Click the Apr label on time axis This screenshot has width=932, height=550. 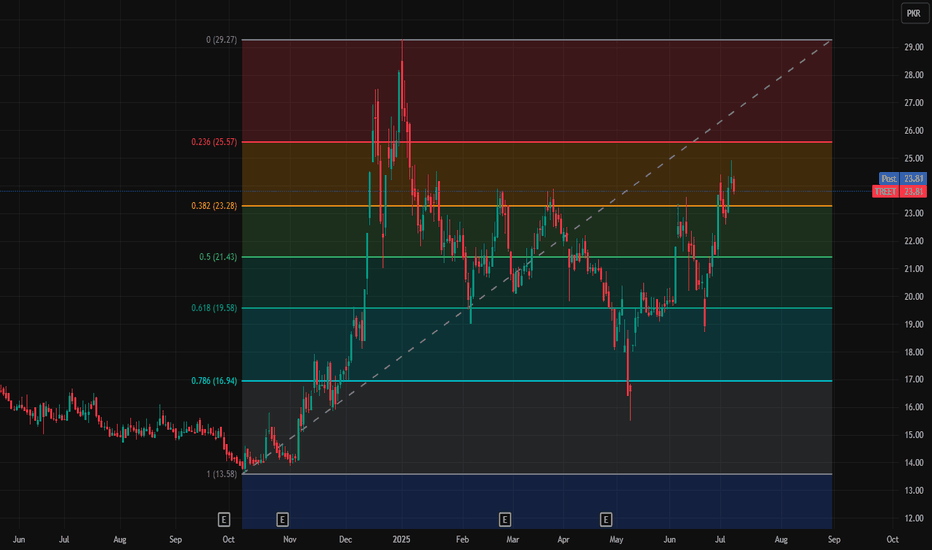pos(563,540)
